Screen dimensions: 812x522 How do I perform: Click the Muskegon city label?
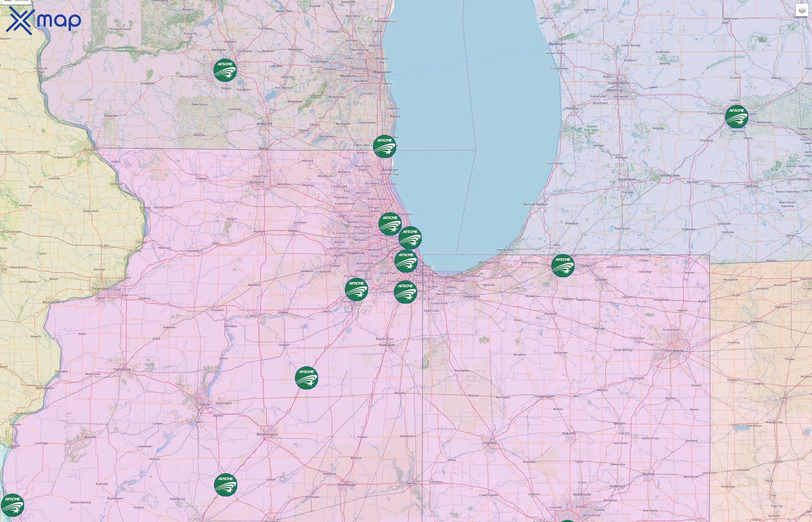(557, 44)
